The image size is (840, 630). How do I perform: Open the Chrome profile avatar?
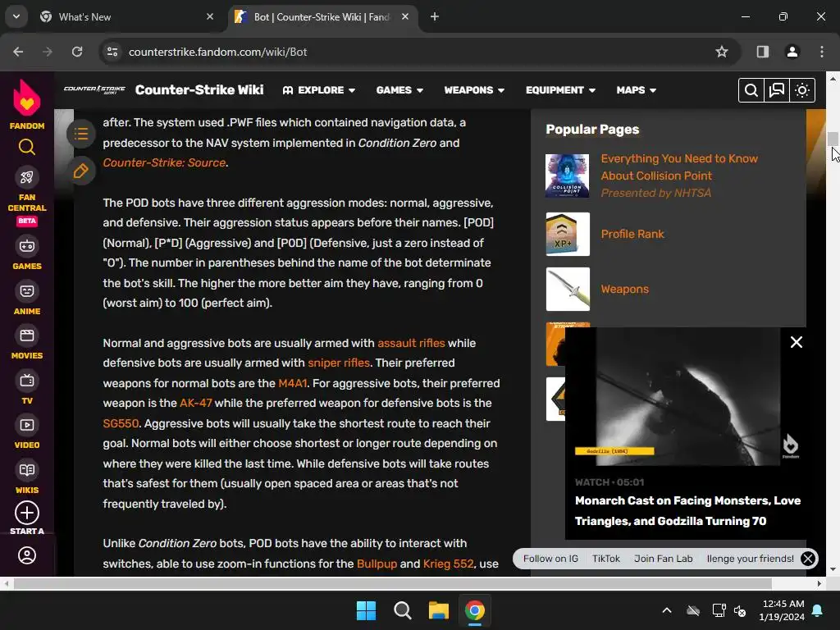coord(792,52)
